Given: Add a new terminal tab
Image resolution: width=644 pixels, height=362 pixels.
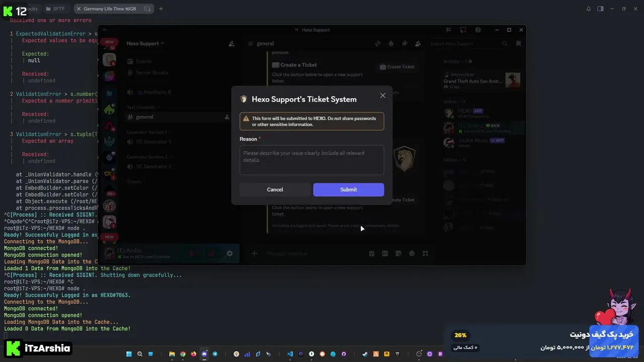Looking at the screenshot, I should [161, 9].
